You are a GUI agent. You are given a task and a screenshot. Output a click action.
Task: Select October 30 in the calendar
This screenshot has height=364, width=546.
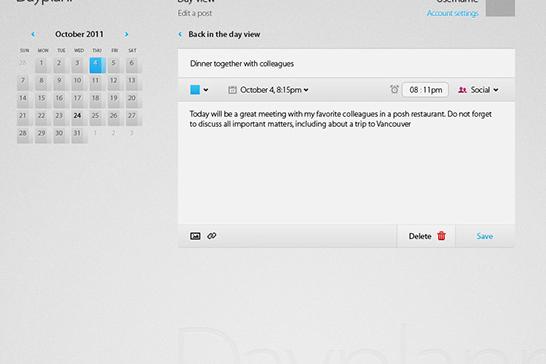[61, 135]
